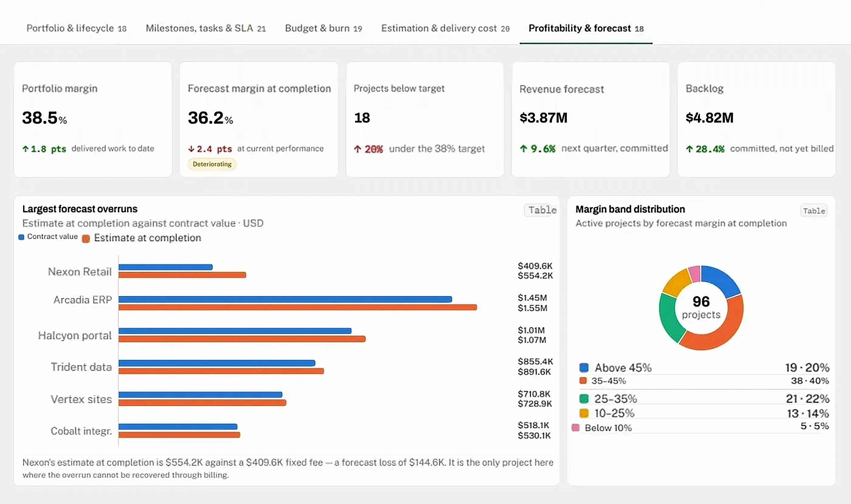
Task: Click the 10–25% yellow legend swatch
Action: (x=584, y=413)
